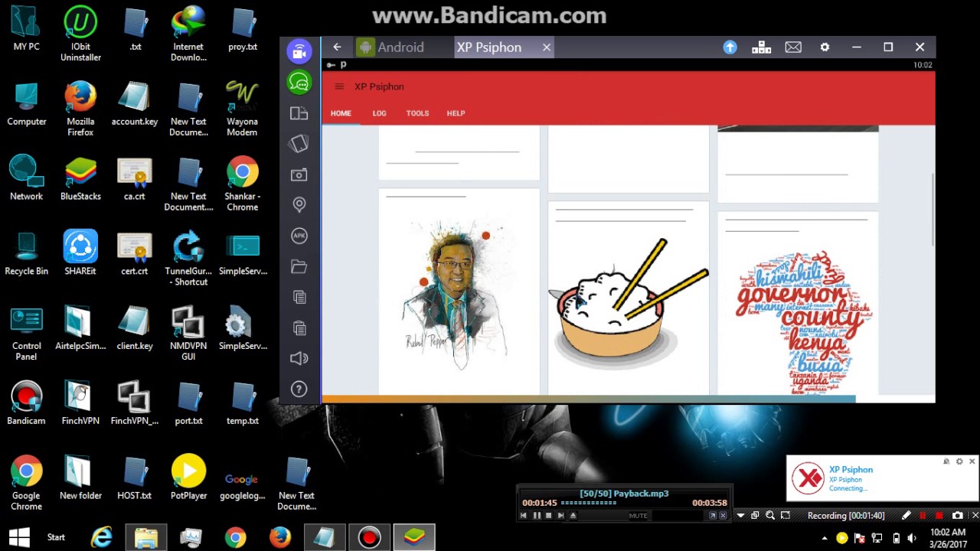Open the keyboard mapping icon in BlueStacks title bar
Viewport: 980px width, 551px height.
(x=761, y=47)
